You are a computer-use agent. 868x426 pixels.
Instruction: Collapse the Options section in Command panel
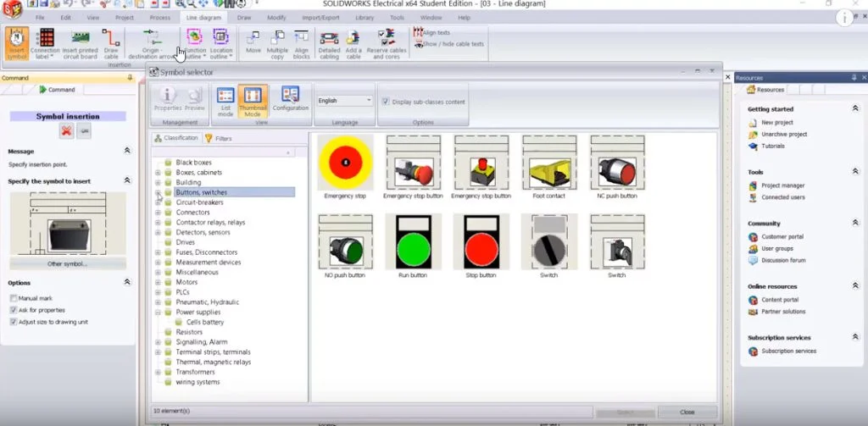(127, 282)
